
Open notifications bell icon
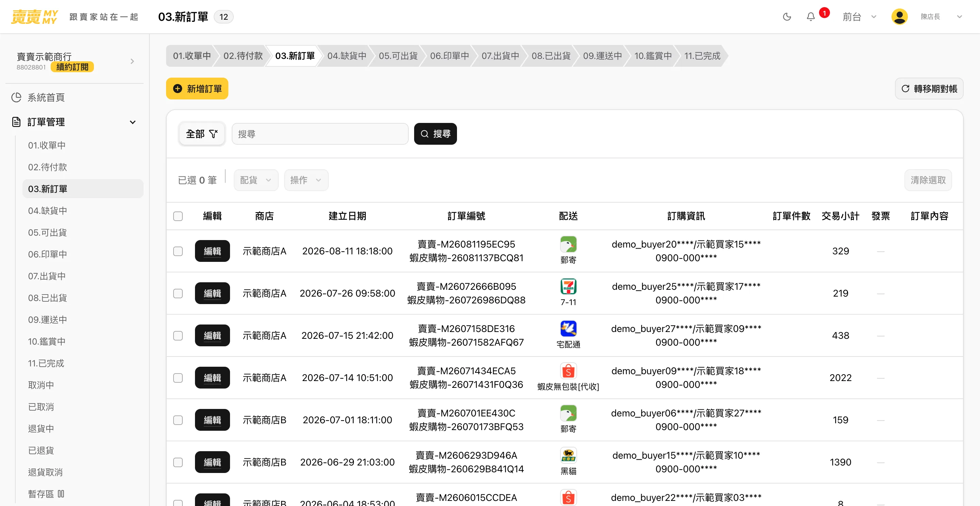point(811,17)
